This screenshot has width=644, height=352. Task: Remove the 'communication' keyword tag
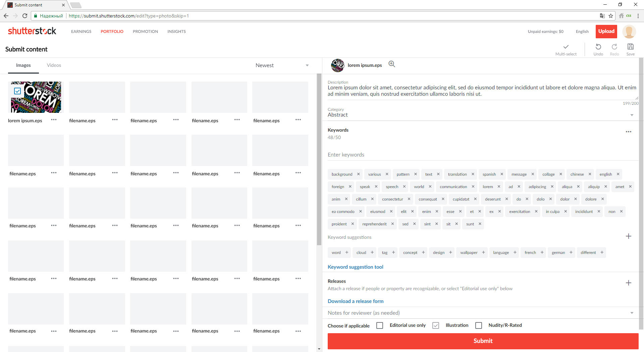tap(473, 186)
